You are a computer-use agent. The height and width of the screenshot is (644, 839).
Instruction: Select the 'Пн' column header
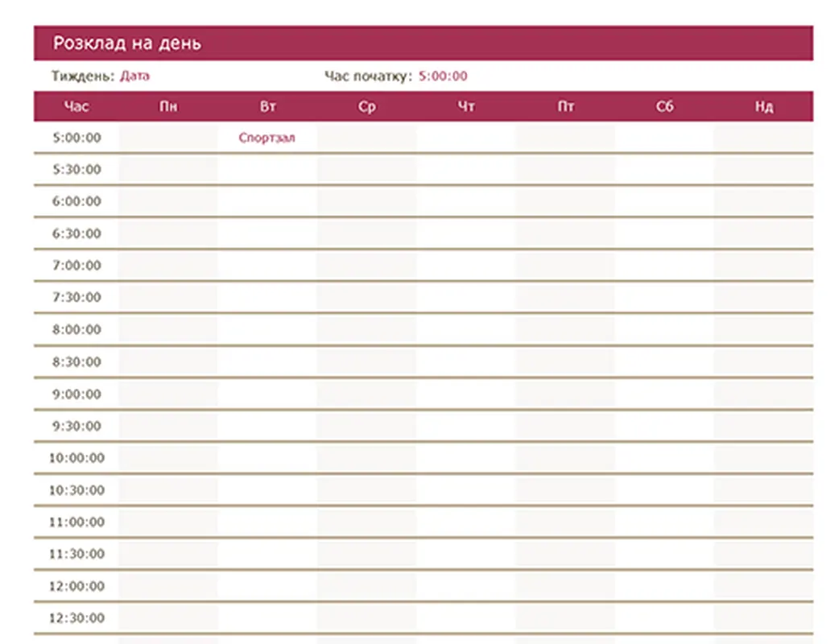167,106
